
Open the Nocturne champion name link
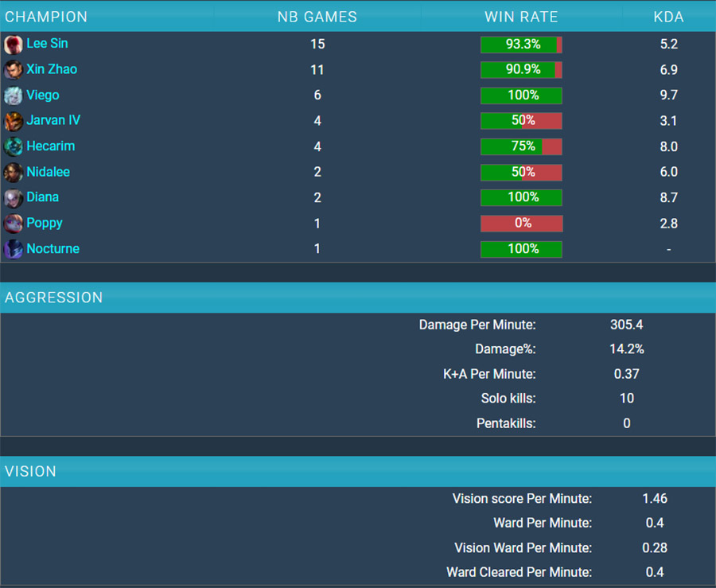point(53,248)
